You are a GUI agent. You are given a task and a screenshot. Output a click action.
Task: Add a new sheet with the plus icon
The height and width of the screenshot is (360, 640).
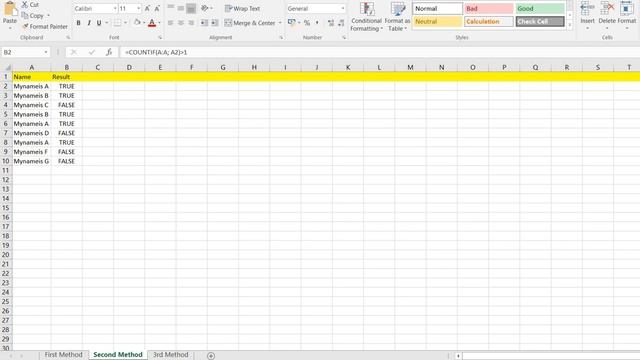(x=211, y=356)
